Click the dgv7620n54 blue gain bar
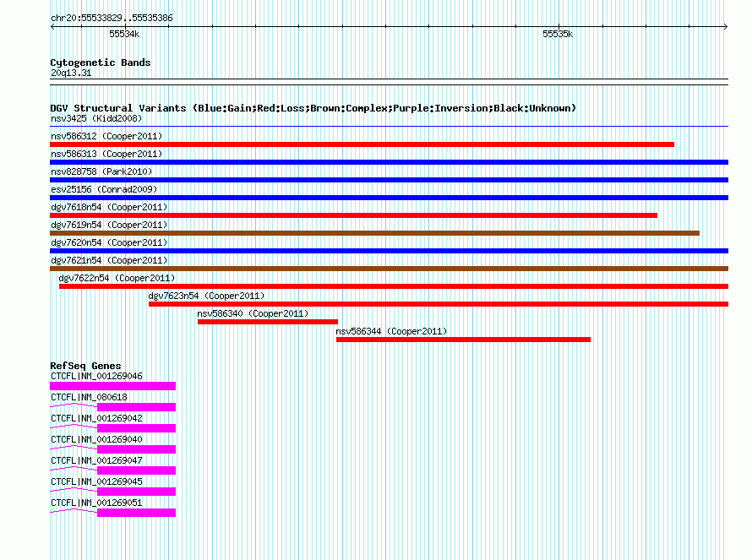This screenshot has height=560, width=752. coord(389,251)
